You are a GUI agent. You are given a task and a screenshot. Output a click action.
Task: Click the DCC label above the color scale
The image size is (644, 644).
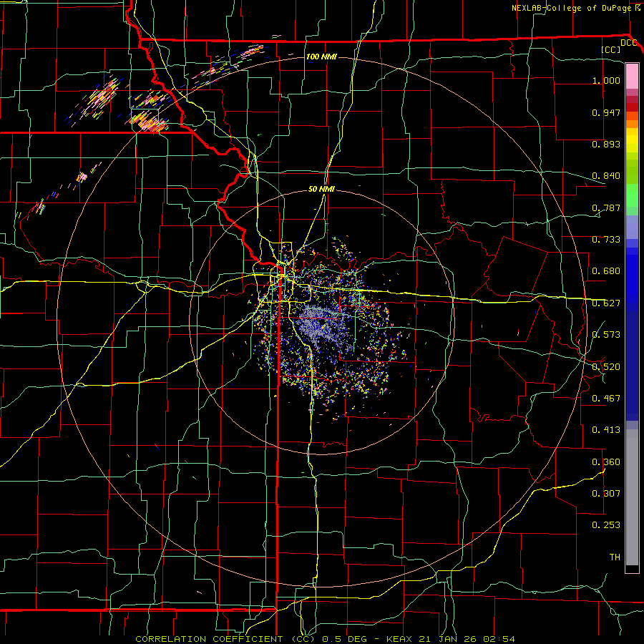pos(628,43)
